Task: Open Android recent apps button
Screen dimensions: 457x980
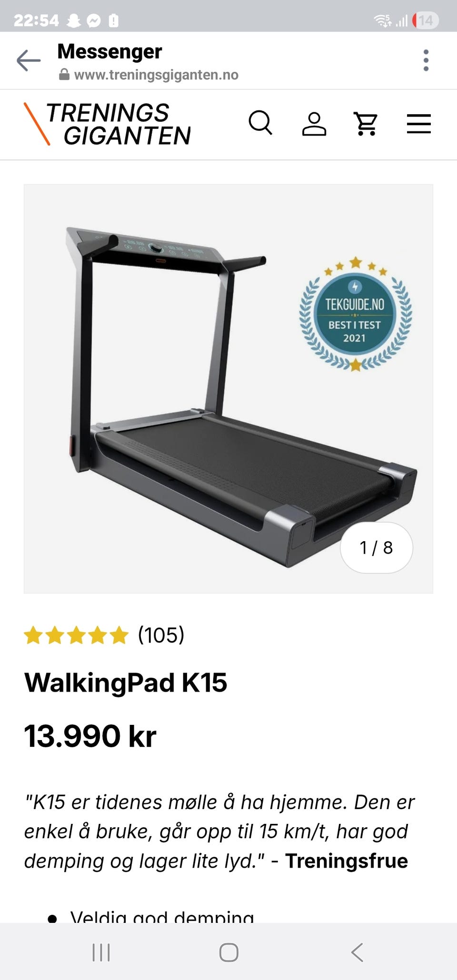Action: pyautogui.click(x=101, y=952)
